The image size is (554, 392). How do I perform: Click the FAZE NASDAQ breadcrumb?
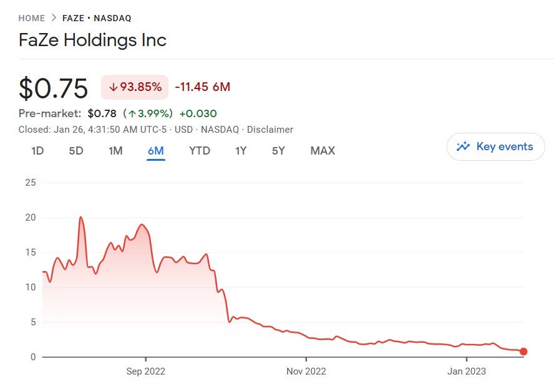(97, 18)
